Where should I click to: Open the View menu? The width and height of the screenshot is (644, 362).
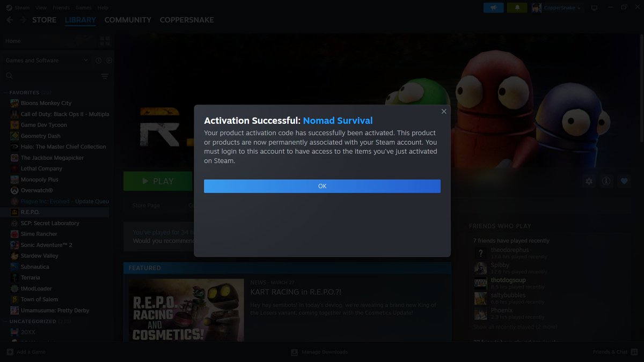[x=41, y=8]
